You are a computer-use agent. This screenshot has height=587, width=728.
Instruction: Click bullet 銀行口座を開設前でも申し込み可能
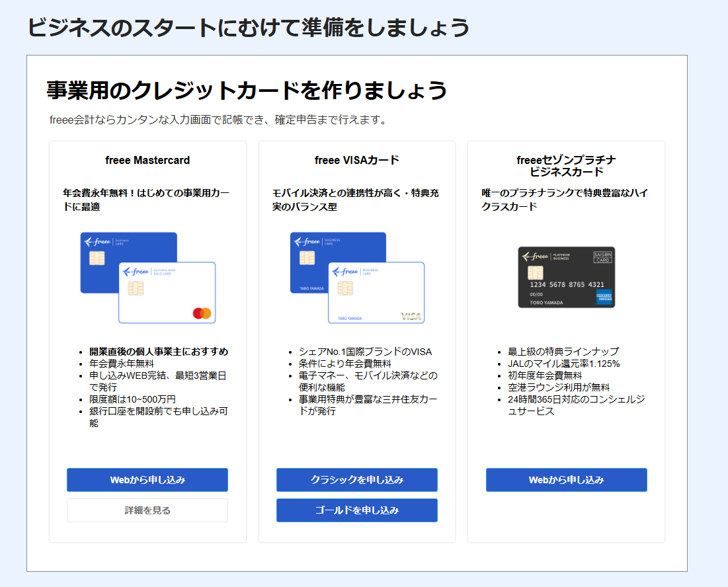pos(159,416)
